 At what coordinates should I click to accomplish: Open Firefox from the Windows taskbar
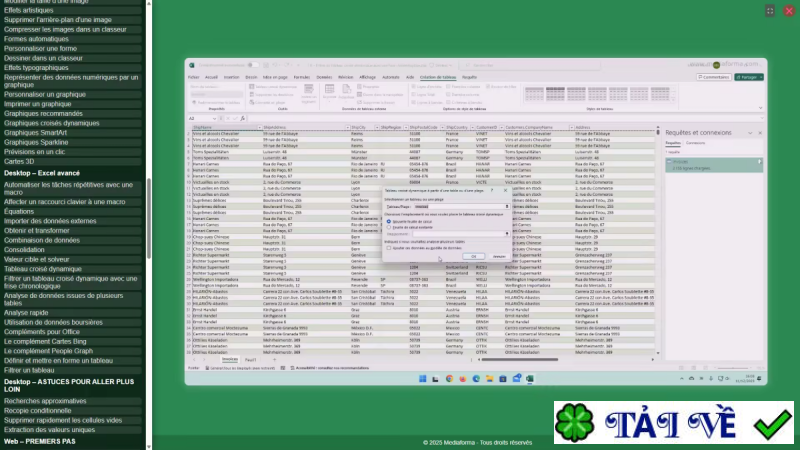pyautogui.click(x=463, y=379)
